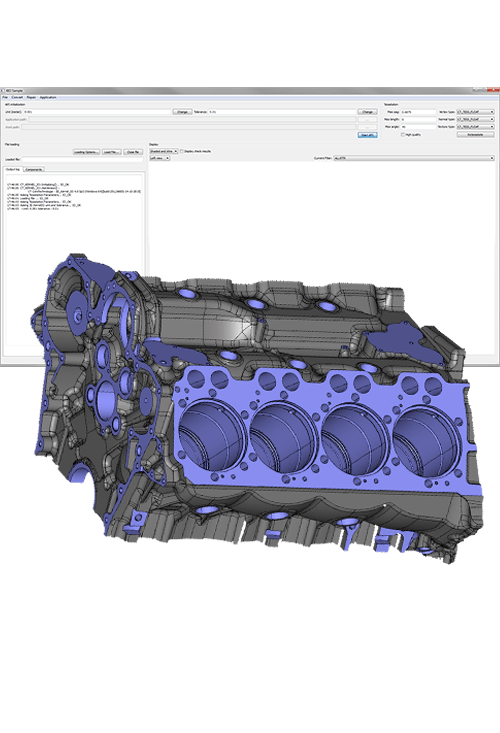Click the Load File button
The width and height of the screenshot is (500, 733).
pos(112,152)
